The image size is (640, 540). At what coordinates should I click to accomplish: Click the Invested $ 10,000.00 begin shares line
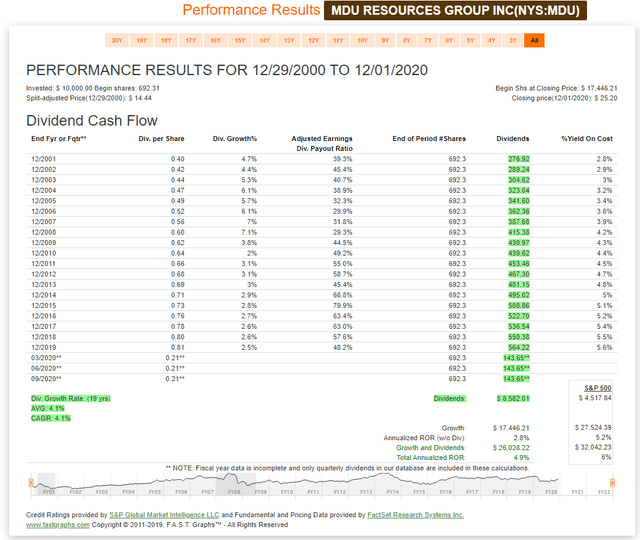(x=93, y=88)
